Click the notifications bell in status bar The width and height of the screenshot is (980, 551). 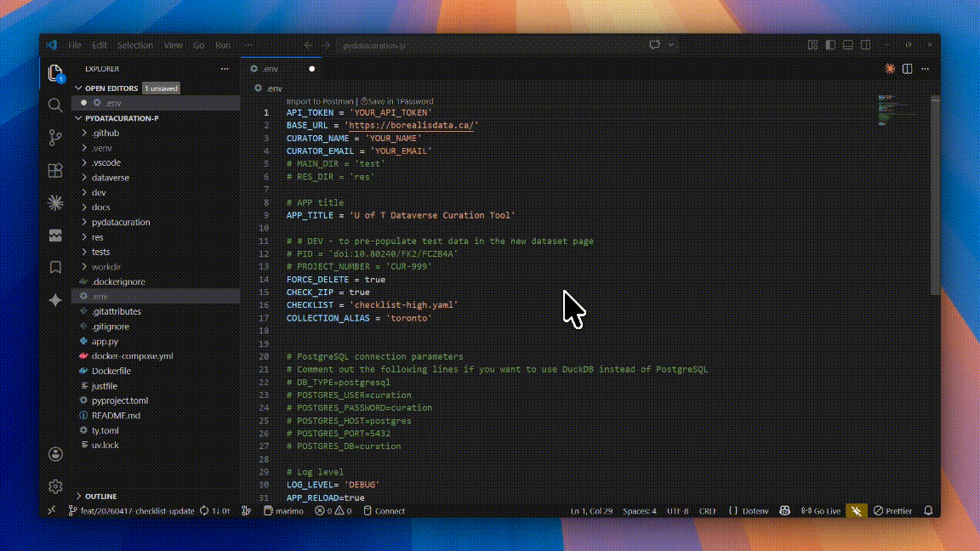928,511
